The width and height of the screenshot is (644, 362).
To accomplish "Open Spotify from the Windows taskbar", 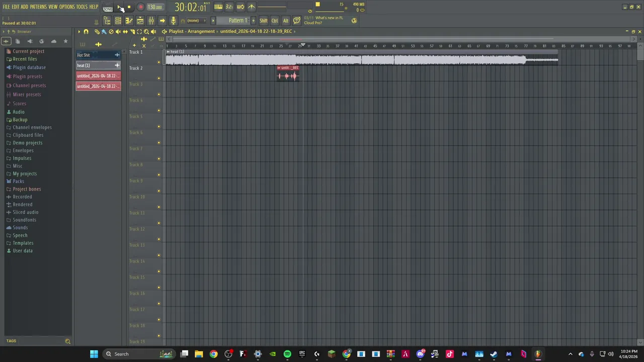I will coord(287,354).
